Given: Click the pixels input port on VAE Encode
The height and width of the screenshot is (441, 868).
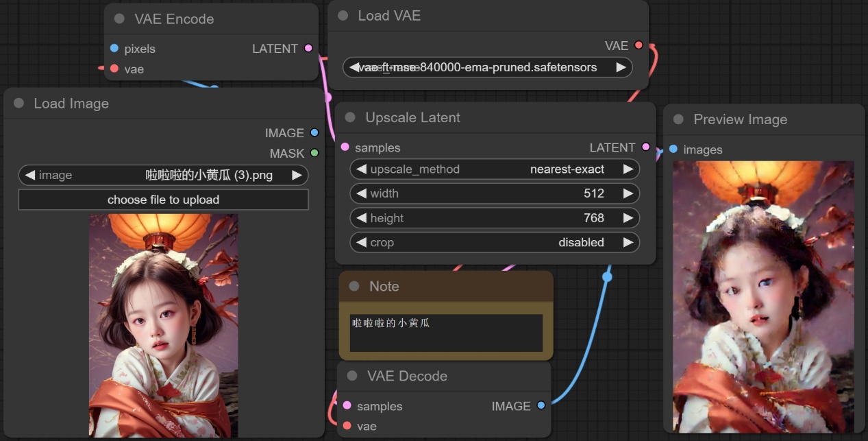Looking at the screenshot, I should pos(114,49).
